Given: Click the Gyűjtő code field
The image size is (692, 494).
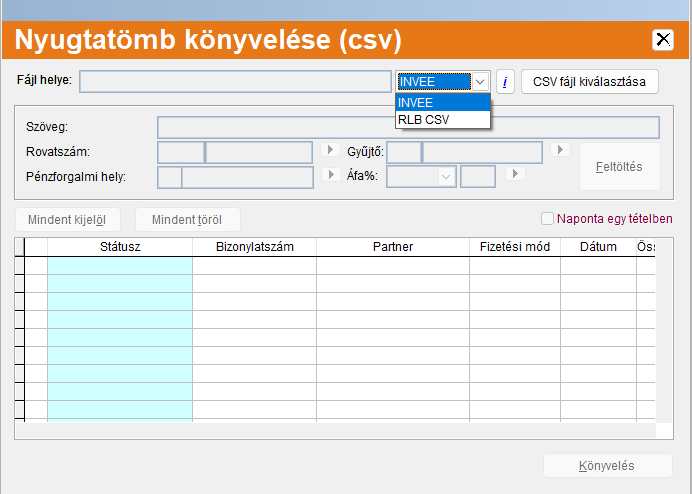Looking at the screenshot, I should [x=404, y=152].
